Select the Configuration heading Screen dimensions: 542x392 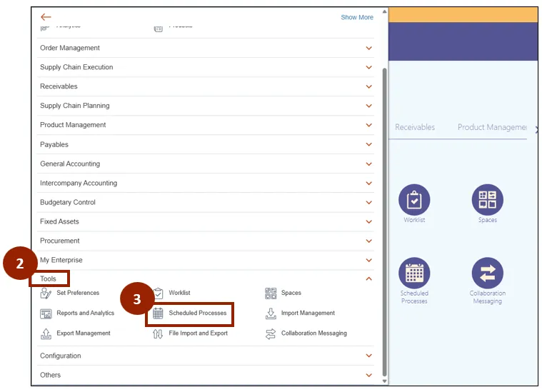[x=61, y=356]
